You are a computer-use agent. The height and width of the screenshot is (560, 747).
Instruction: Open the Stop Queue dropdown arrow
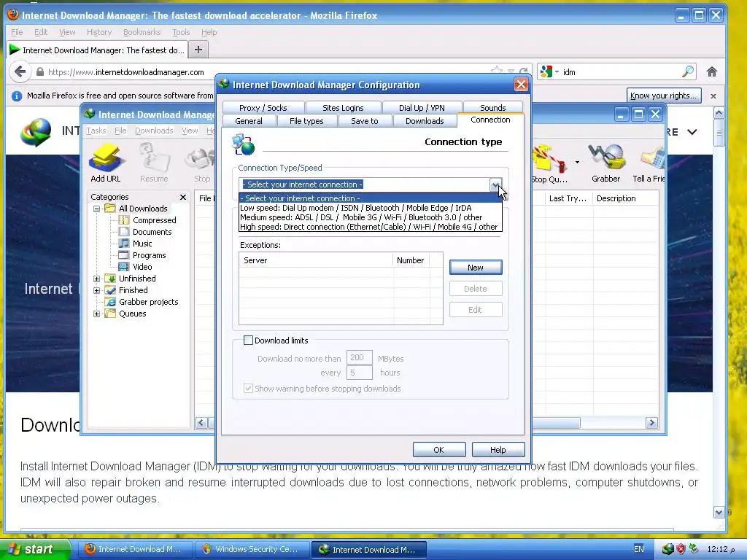[577, 163]
